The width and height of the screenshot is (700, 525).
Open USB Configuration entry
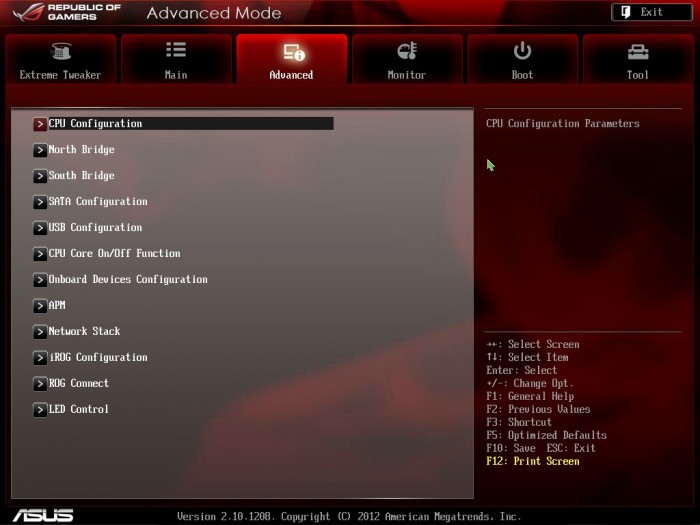pyautogui.click(x=95, y=227)
